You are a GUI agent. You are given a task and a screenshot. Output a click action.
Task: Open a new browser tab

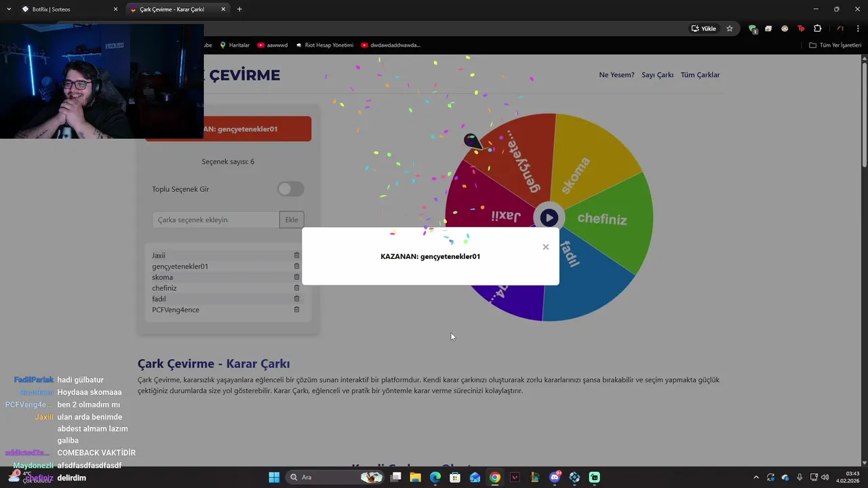239,9
